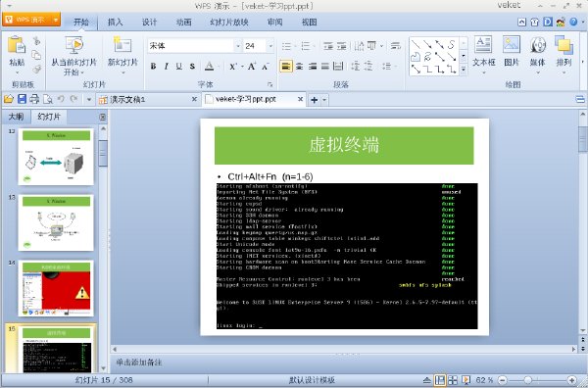Click the New Slide icon
This screenshot has width=588, height=388.
tap(122, 45)
